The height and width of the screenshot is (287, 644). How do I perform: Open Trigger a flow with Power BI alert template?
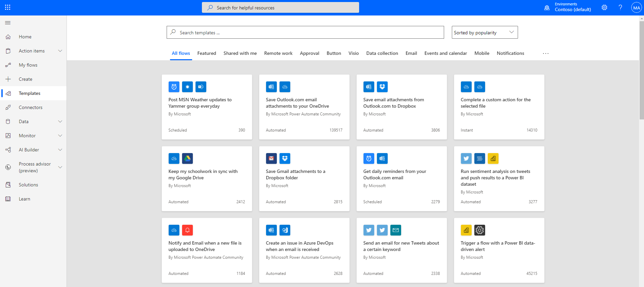tap(499, 250)
